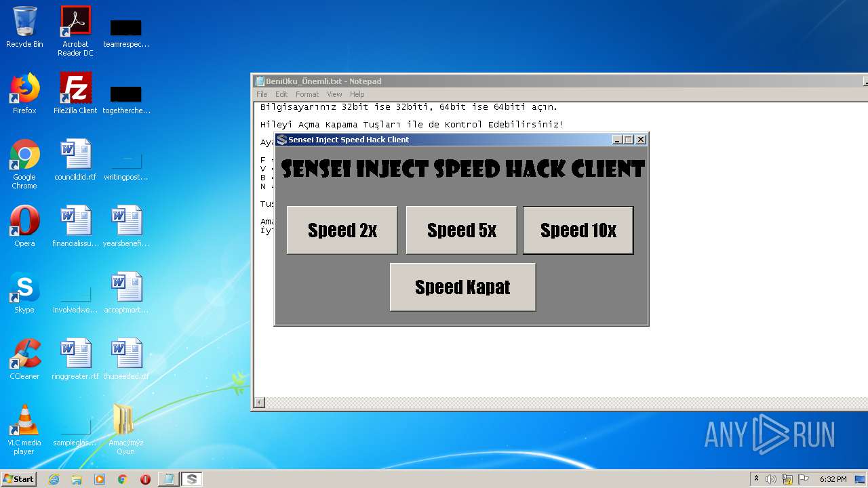
Task: Click the Speed 2x button
Action: (x=342, y=230)
